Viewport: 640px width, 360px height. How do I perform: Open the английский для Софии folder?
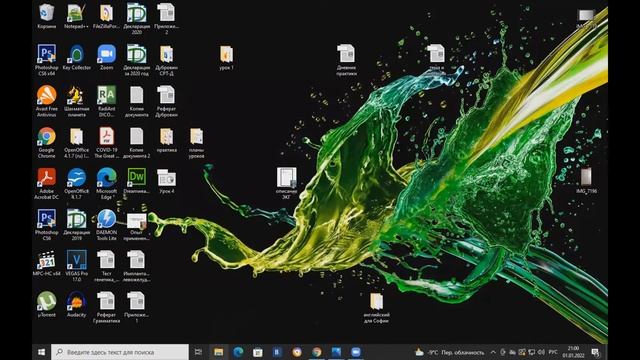coord(376,307)
